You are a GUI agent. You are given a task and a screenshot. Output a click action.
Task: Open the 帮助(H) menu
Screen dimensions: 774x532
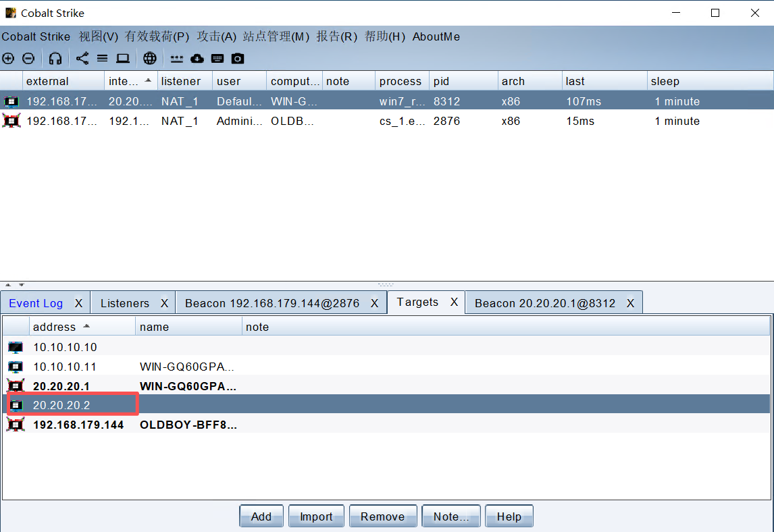[x=384, y=36]
